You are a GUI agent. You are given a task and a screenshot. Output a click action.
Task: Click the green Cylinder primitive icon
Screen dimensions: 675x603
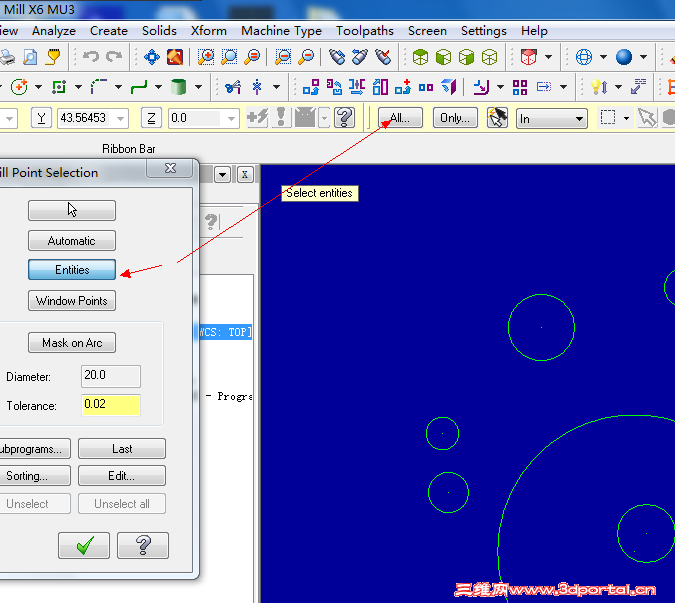pyautogui.click(x=178, y=87)
